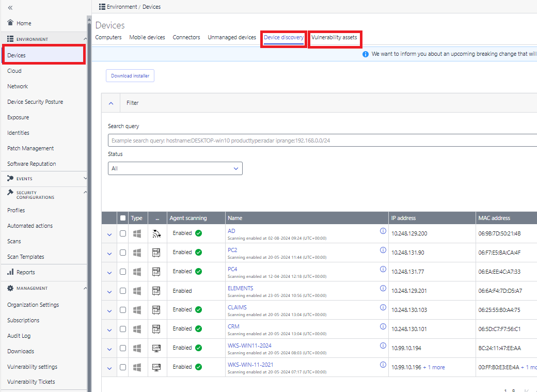This screenshot has height=392, width=537.
Task: Click info notification icon in banner
Action: pos(366,54)
